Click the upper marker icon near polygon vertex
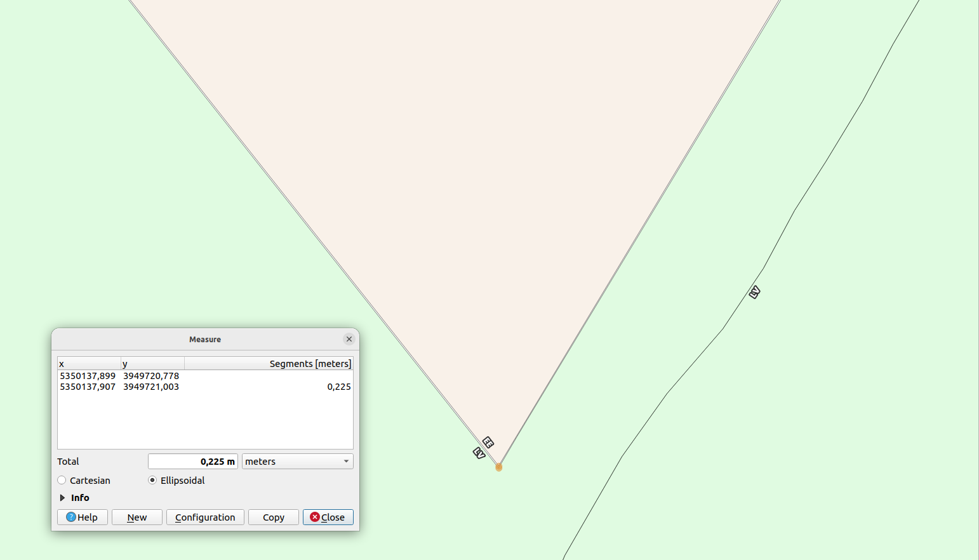 click(488, 442)
